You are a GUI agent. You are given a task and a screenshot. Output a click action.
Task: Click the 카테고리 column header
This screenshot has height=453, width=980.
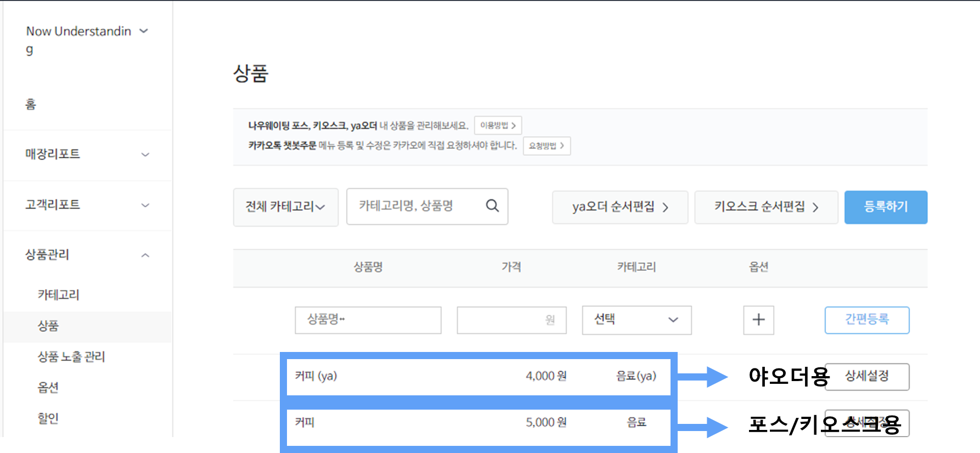(637, 267)
